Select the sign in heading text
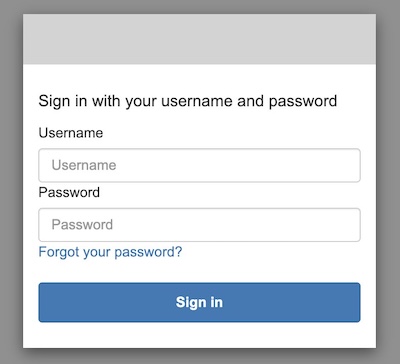 [x=188, y=101]
